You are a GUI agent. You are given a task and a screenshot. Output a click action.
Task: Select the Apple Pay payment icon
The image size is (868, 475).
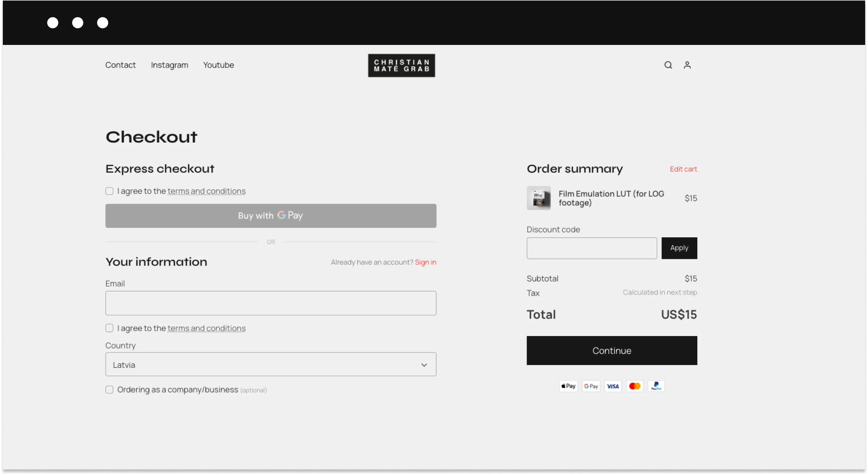point(568,386)
